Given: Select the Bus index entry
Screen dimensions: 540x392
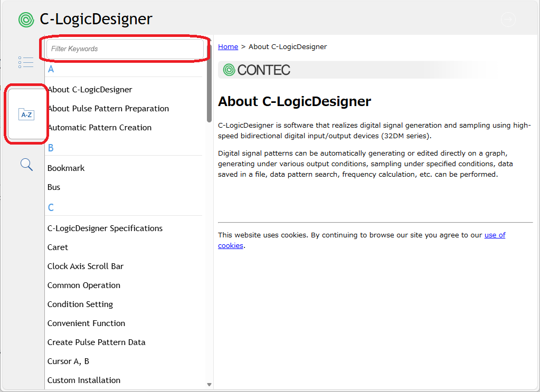Looking at the screenshot, I should pyautogui.click(x=54, y=187).
